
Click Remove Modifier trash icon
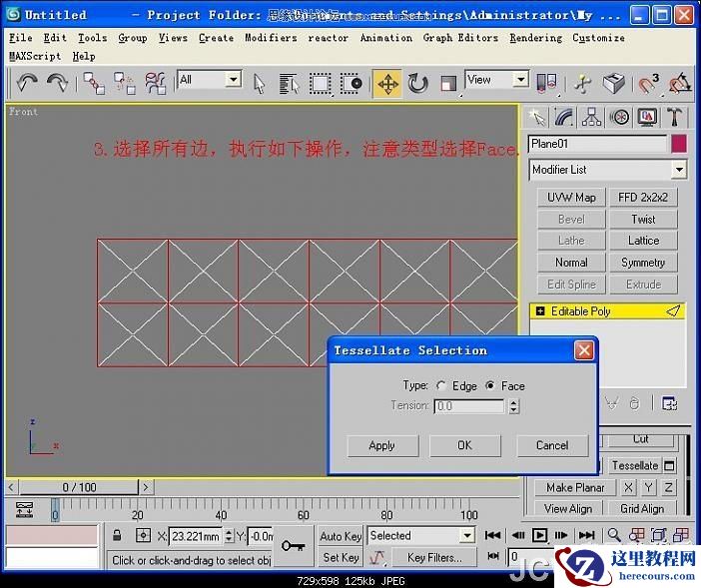(634, 403)
